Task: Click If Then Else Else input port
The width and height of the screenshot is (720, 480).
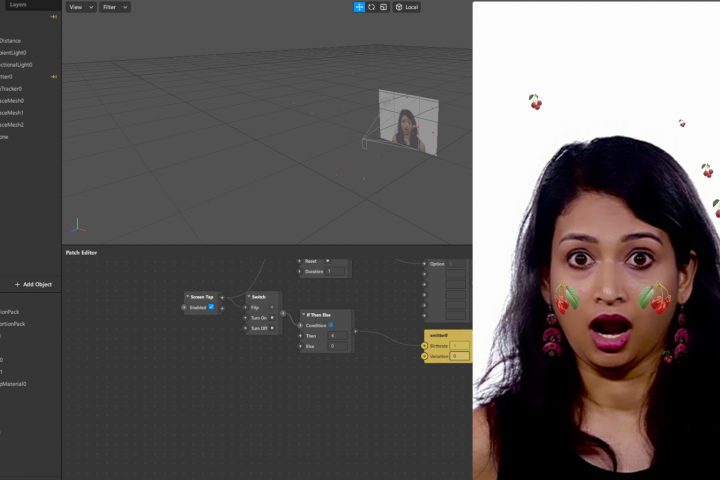Action: [x=300, y=346]
